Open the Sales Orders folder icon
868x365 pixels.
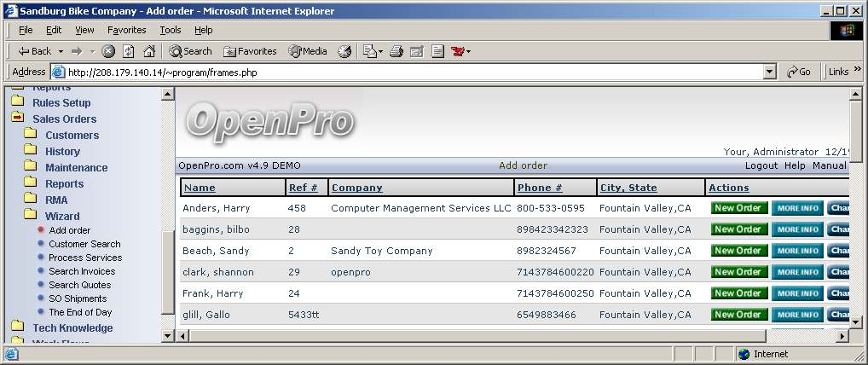tap(17, 119)
